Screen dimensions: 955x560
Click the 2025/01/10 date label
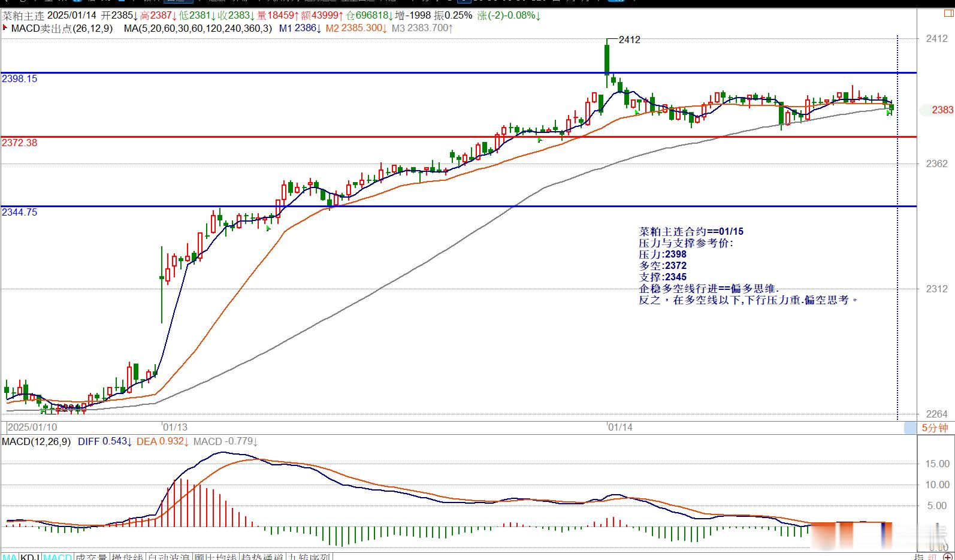32,427
